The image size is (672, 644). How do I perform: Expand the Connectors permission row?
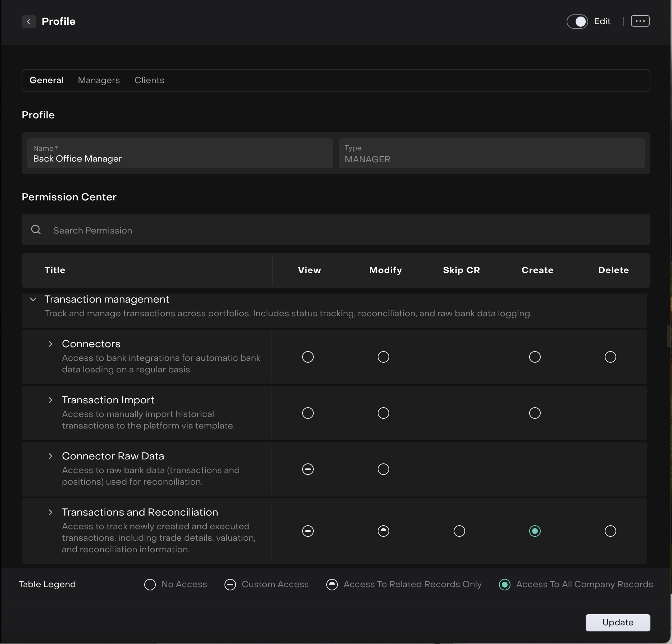point(50,344)
